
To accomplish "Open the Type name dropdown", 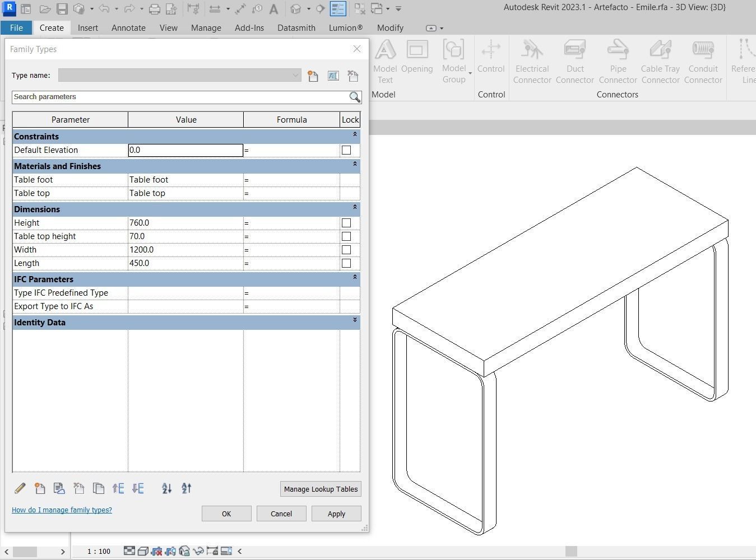I will tap(295, 76).
